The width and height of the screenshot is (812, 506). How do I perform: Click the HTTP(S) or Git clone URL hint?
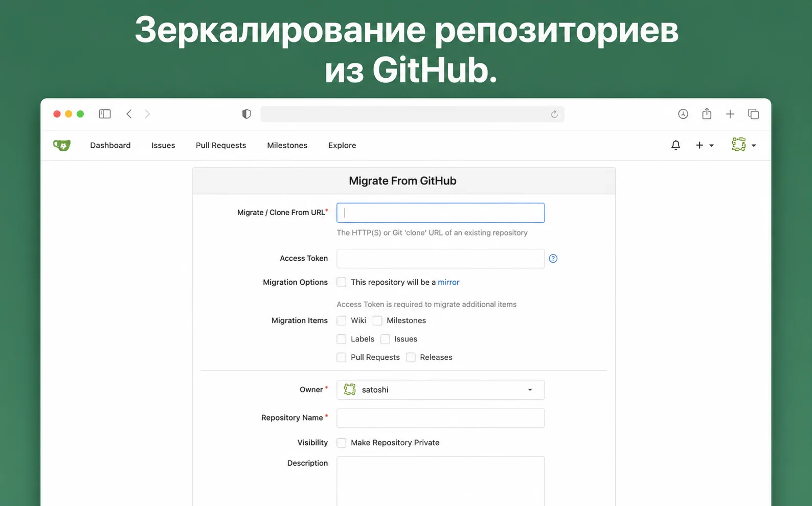point(432,233)
